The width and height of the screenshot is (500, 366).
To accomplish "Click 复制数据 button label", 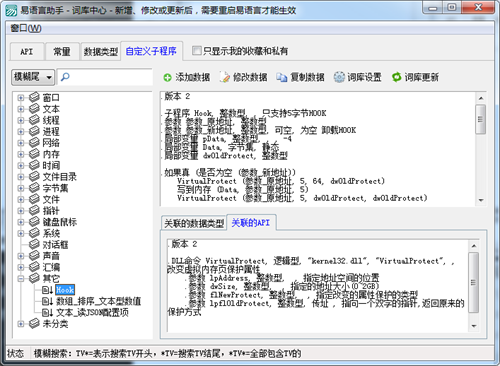I will click(307, 77).
